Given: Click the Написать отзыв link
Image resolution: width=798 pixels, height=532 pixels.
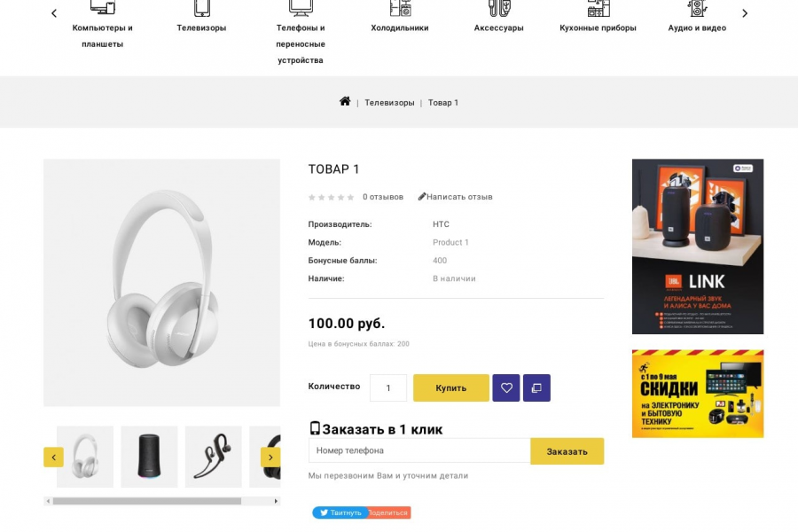Looking at the screenshot, I should [x=456, y=197].
